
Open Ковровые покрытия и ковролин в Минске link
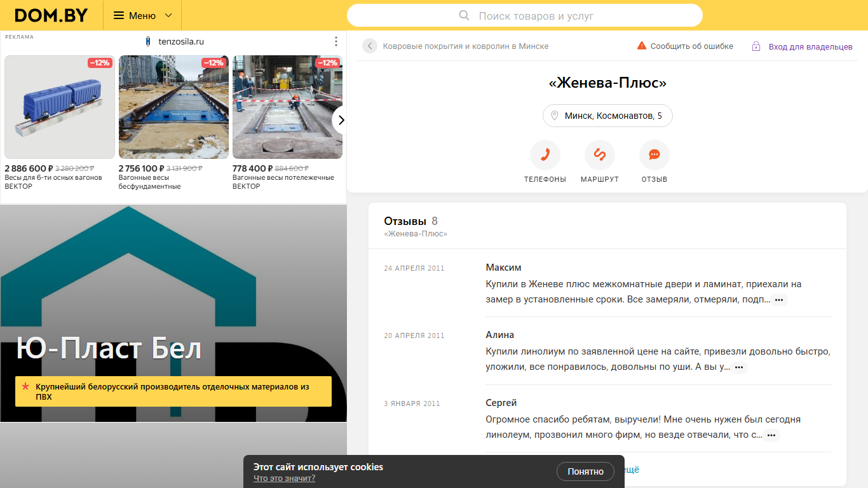point(466,46)
